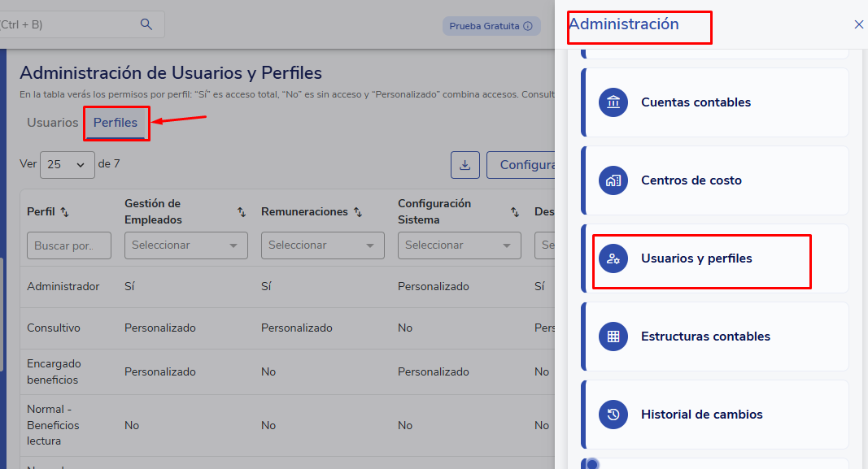
Task: Click the Buscar por profile filter field
Action: tap(69, 245)
